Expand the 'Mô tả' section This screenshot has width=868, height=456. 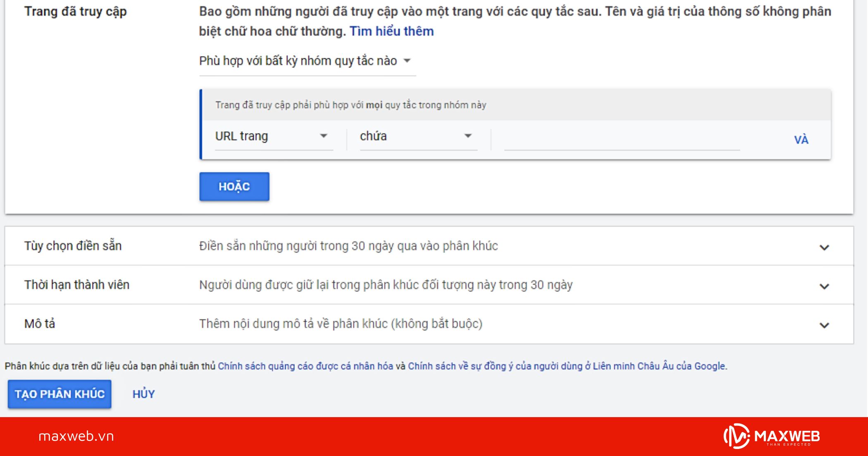(x=825, y=325)
